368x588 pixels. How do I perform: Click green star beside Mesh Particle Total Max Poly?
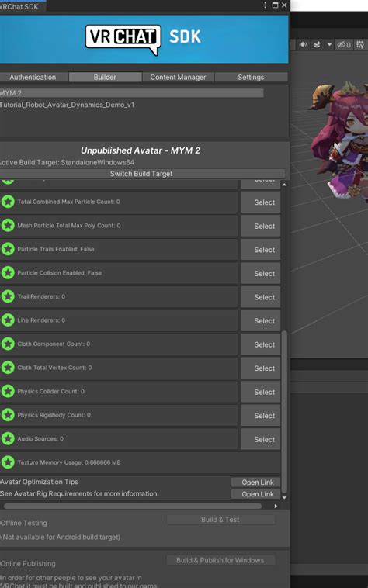click(x=8, y=226)
